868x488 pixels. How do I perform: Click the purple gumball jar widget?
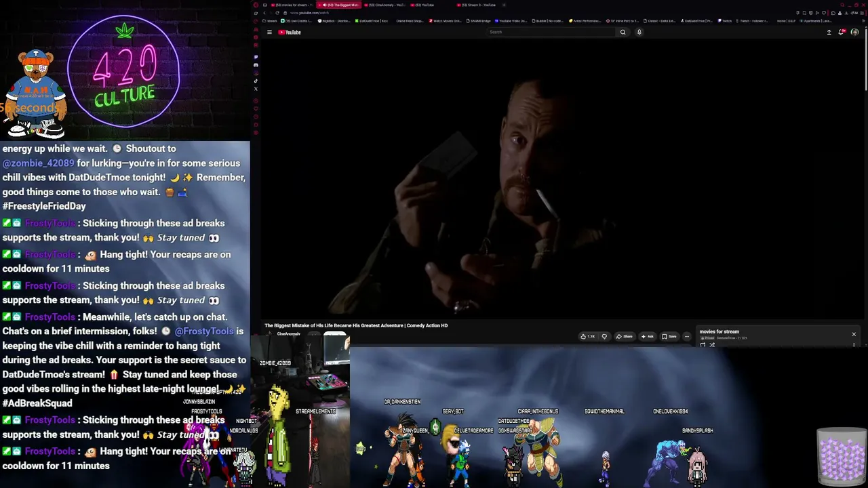(x=841, y=456)
